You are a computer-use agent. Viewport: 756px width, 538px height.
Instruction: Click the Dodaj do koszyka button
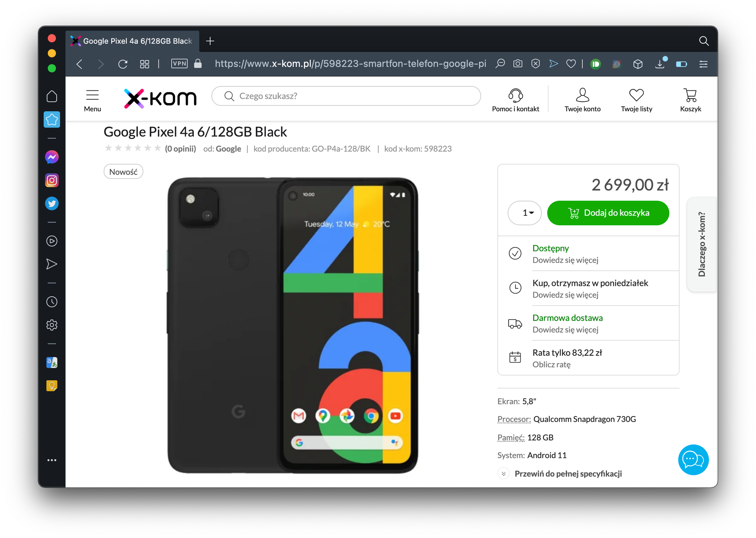coord(608,213)
